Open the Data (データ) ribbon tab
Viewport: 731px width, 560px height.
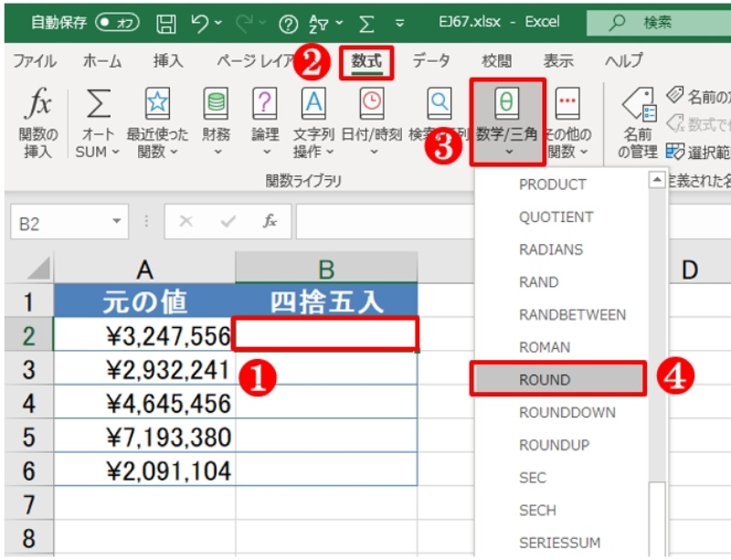[431, 61]
